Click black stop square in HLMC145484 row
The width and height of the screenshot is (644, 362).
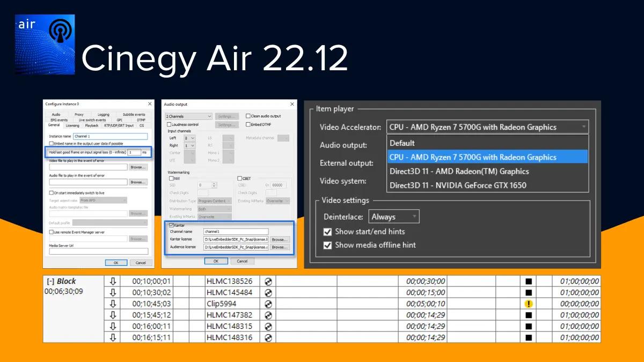click(x=529, y=292)
